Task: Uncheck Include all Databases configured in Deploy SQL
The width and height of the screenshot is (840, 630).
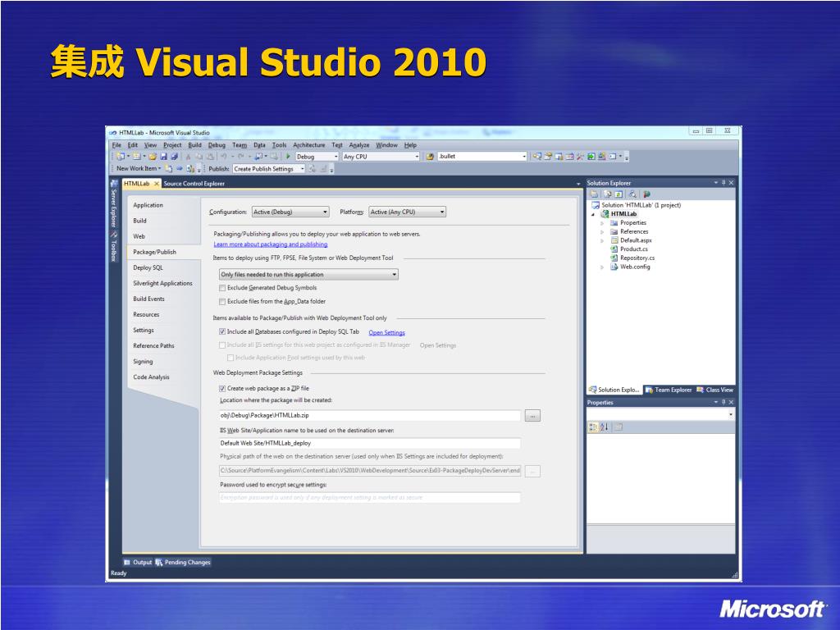Action: pyautogui.click(x=222, y=332)
